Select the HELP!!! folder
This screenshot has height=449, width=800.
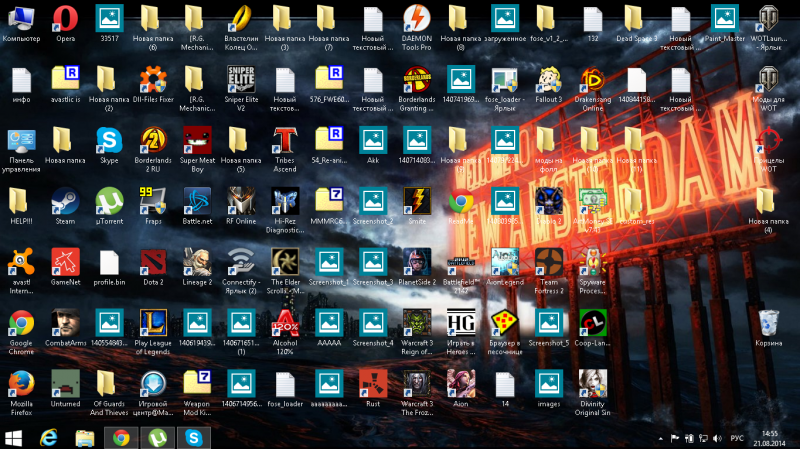pyautogui.click(x=21, y=201)
